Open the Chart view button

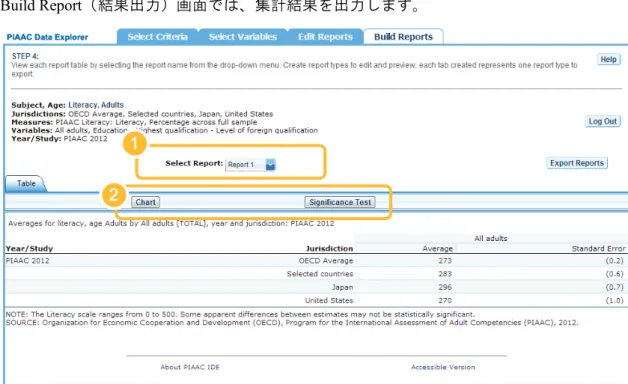[x=145, y=202]
